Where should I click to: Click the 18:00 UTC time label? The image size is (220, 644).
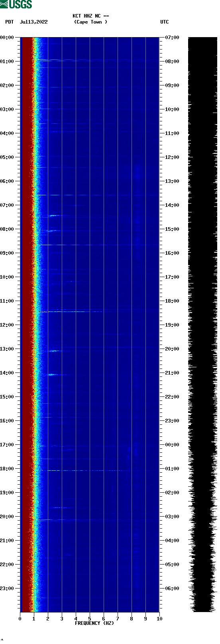tap(172, 301)
